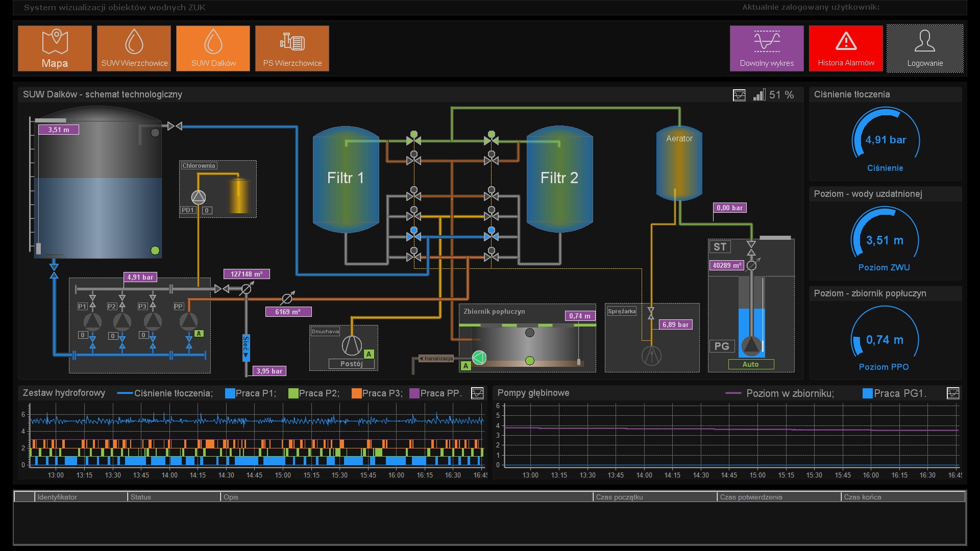Click the Ciśnienie pressure gauge

pyautogui.click(x=885, y=140)
